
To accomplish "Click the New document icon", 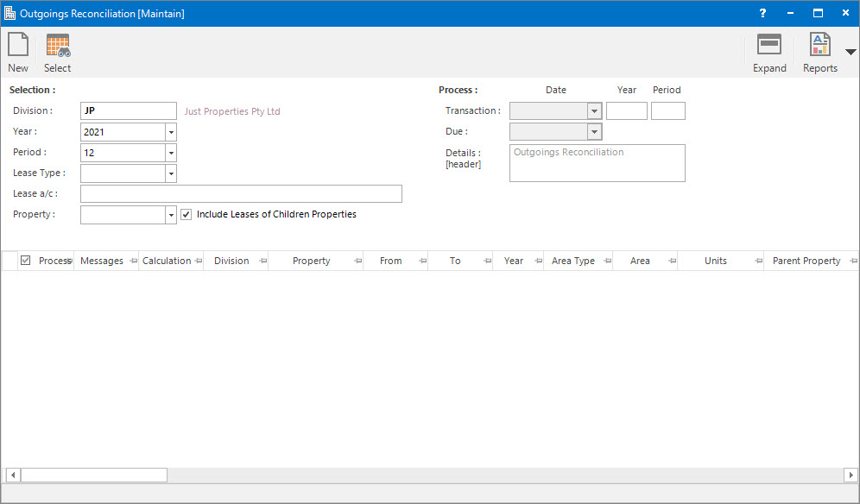I will 18,45.
